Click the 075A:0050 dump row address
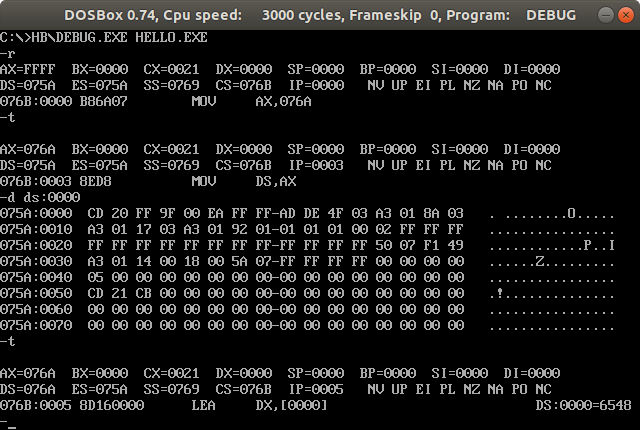Viewport: 640px width, 430px height. [36, 293]
